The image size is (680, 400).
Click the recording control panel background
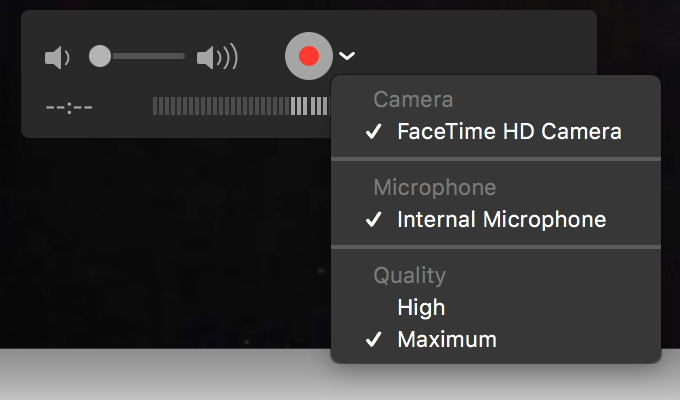(x=260, y=26)
